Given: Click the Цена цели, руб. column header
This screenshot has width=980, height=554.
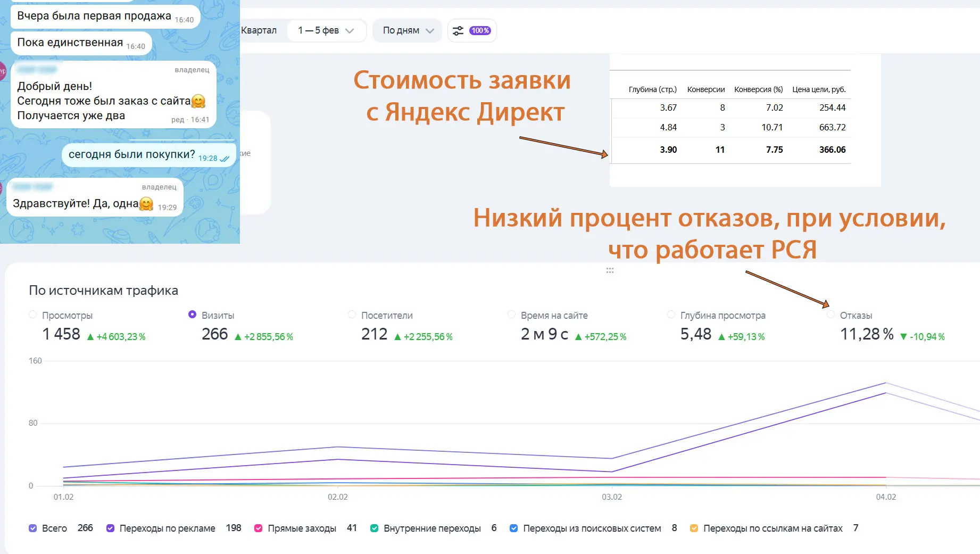Looking at the screenshot, I should (x=819, y=89).
